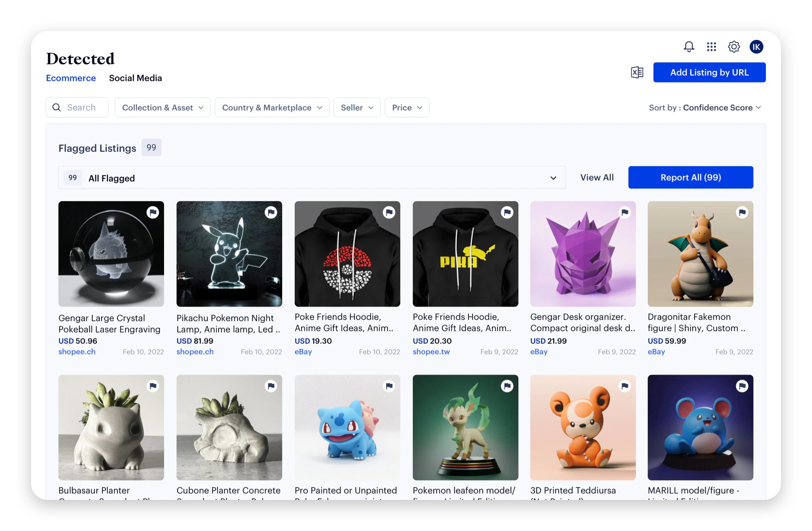This screenshot has width=812, height=531.
Task: Open settings gear icon
Action: [734, 47]
